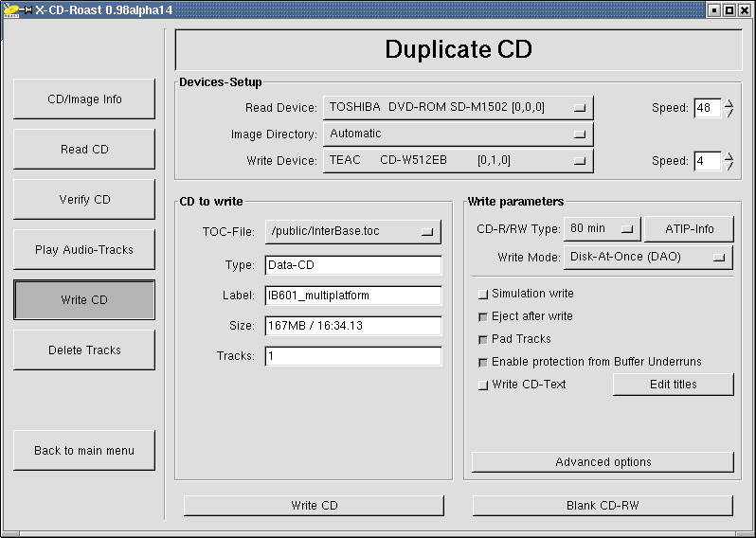Open the Read Device dropdown

click(x=458, y=107)
